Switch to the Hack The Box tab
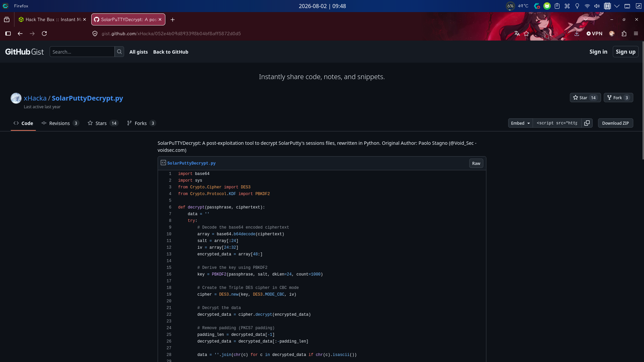This screenshot has width=644, height=362. [x=53, y=19]
